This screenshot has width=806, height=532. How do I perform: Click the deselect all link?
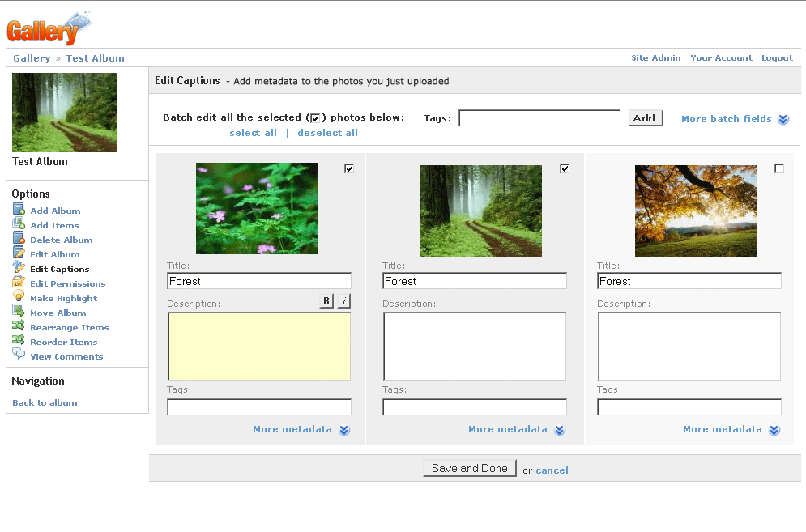tap(327, 133)
